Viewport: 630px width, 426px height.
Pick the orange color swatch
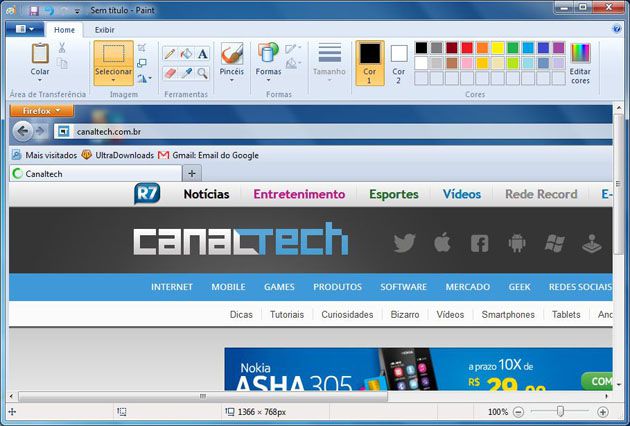click(482, 48)
